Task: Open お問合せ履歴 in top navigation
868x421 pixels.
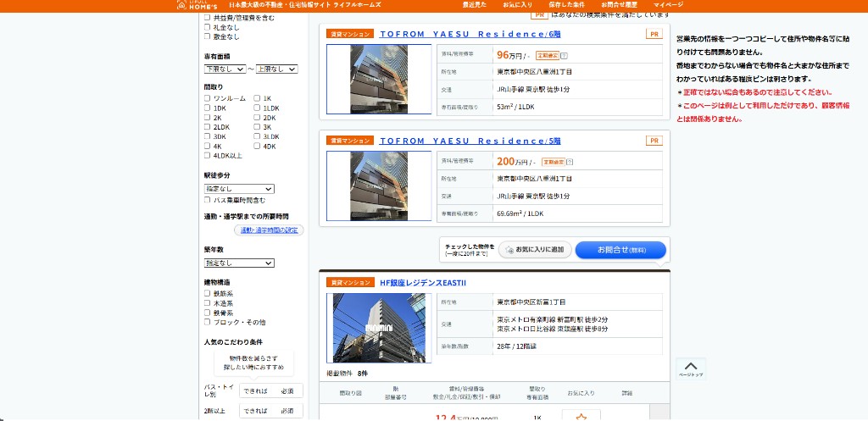Action: 619,5
